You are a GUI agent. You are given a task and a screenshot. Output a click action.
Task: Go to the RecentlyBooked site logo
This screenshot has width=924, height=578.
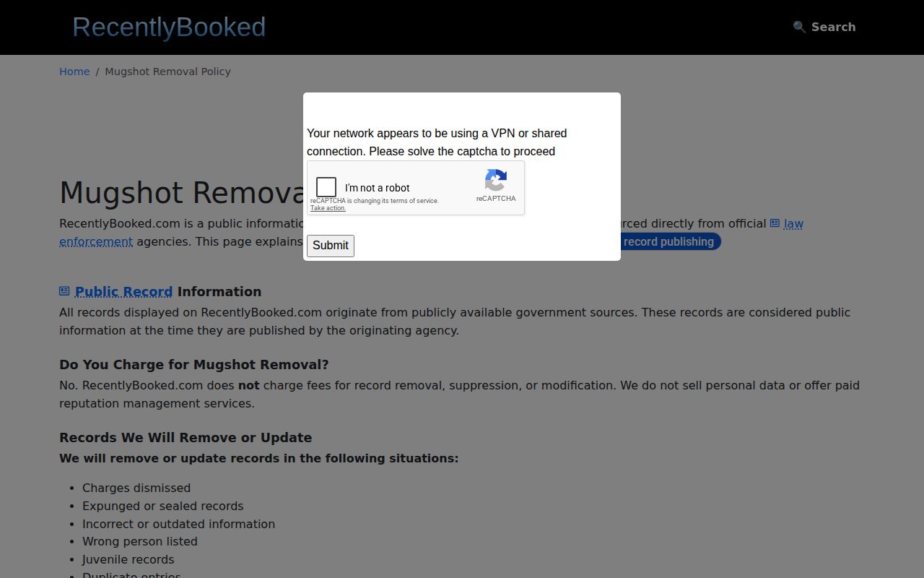(169, 27)
